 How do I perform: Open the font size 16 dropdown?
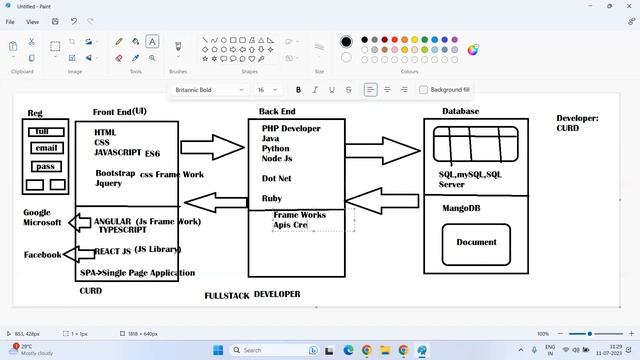click(x=267, y=90)
